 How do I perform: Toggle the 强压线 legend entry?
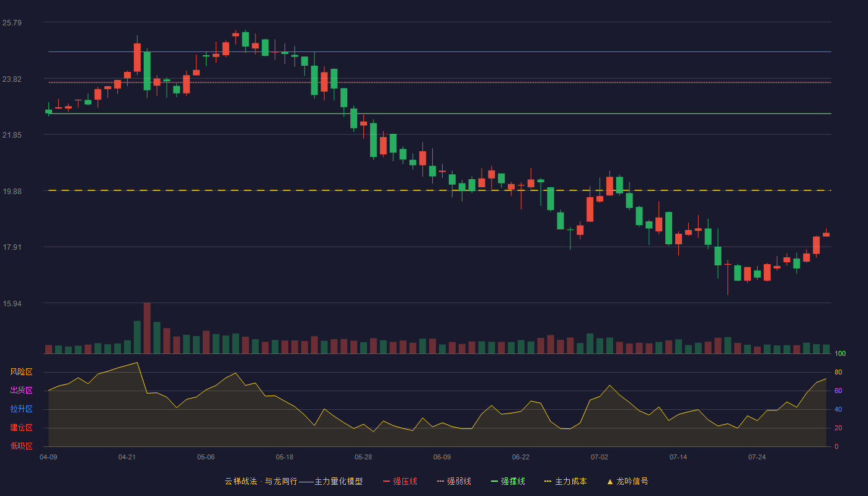400,481
